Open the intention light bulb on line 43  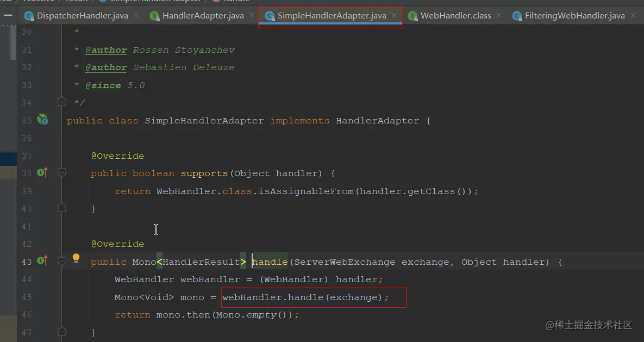[76, 258]
